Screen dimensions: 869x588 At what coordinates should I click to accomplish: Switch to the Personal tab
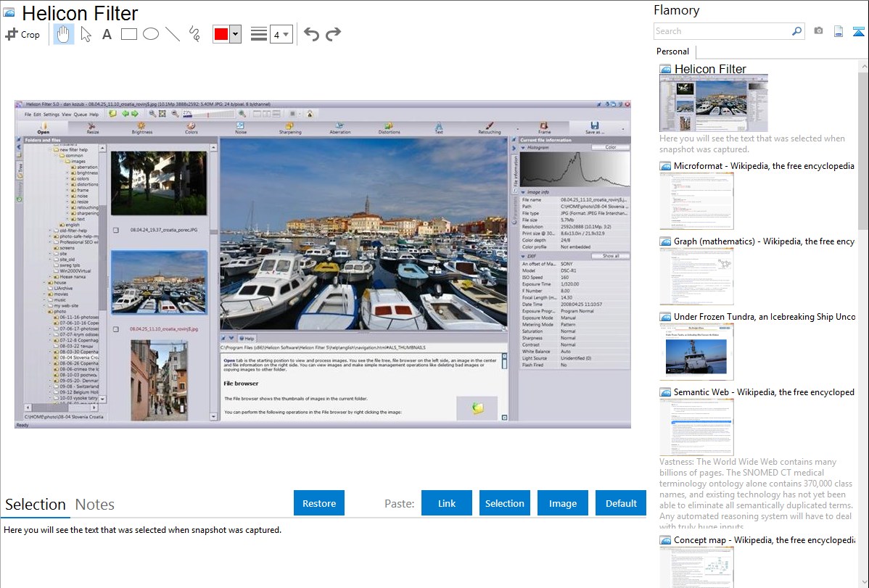673,51
